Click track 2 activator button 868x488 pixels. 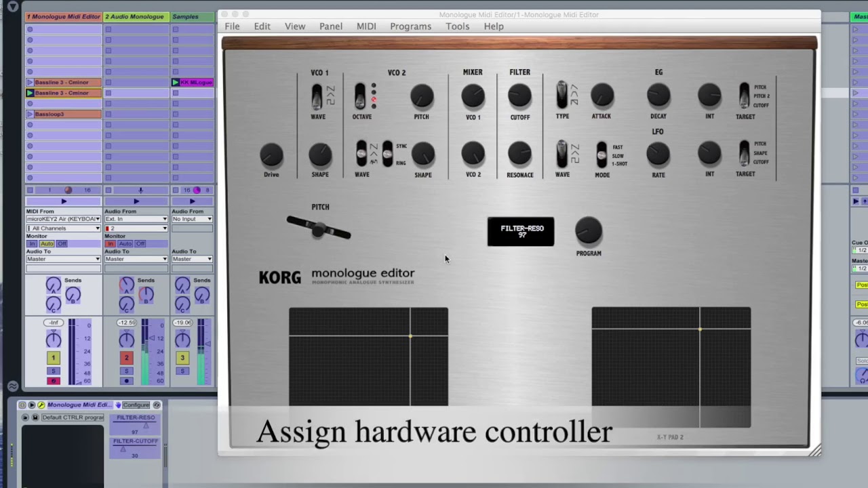(126, 357)
